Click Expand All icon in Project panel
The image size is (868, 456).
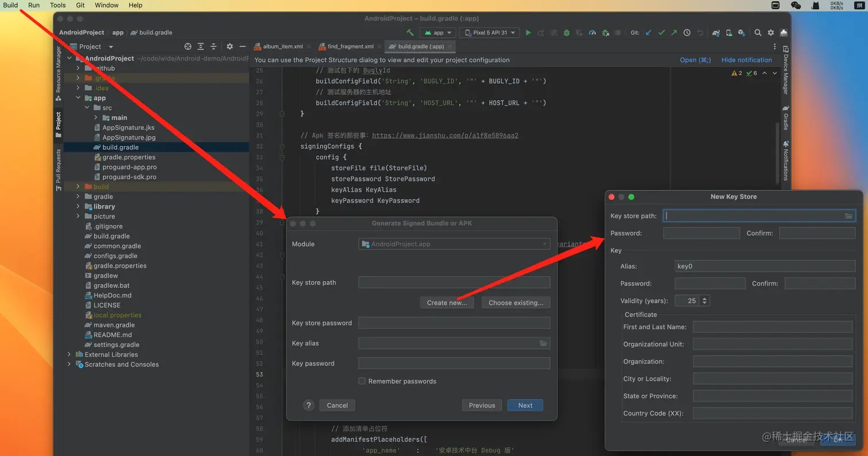pyautogui.click(x=200, y=47)
